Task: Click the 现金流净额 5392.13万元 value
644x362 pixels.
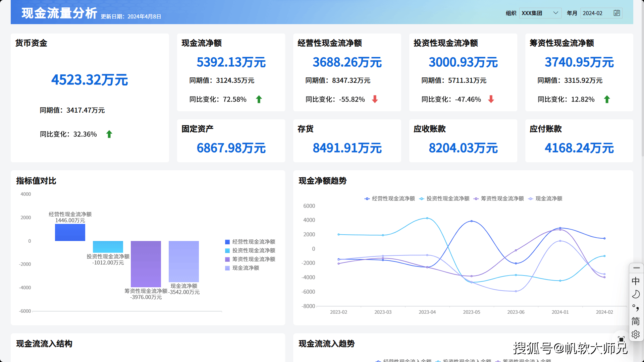Action: coord(231,62)
